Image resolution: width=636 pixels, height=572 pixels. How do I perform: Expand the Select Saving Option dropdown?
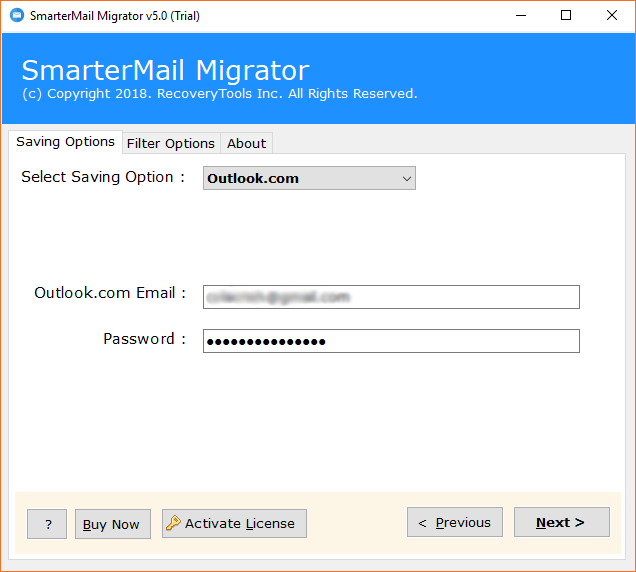click(x=309, y=178)
